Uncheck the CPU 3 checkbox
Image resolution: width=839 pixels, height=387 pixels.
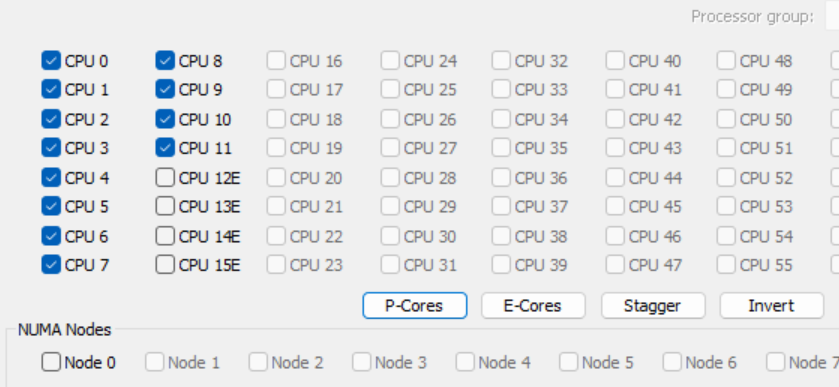click(51, 147)
